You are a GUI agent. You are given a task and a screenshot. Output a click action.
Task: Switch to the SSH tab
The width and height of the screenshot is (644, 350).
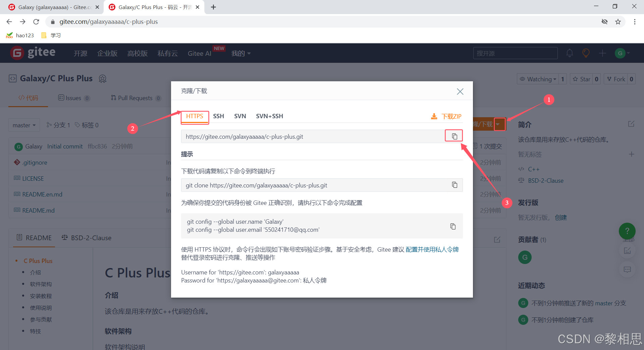pyautogui.click(x=218, y=116)
